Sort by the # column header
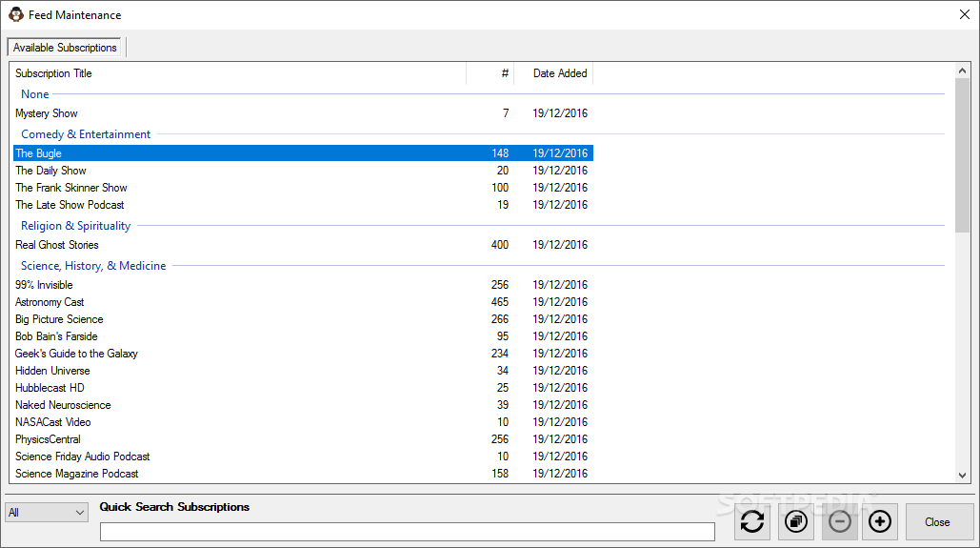The width and height of the screenshot is (980, 548). tap(490, 73)
